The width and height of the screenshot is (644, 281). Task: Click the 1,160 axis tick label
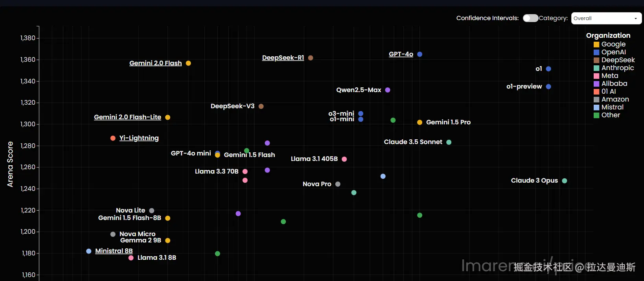coord(28,275)
